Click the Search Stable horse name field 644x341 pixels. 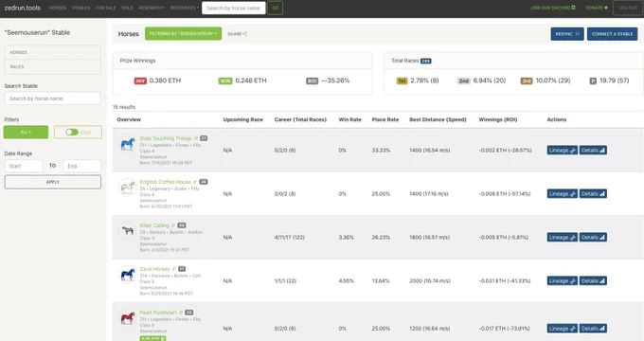pyautogui.click(x=52, y=99)
